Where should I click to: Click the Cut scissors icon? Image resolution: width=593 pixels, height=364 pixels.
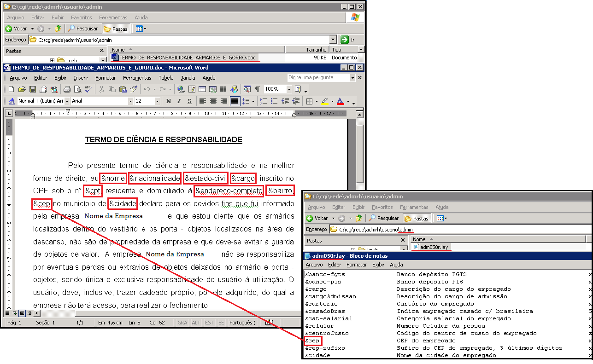pyautogui.click(x=101, y=89)
